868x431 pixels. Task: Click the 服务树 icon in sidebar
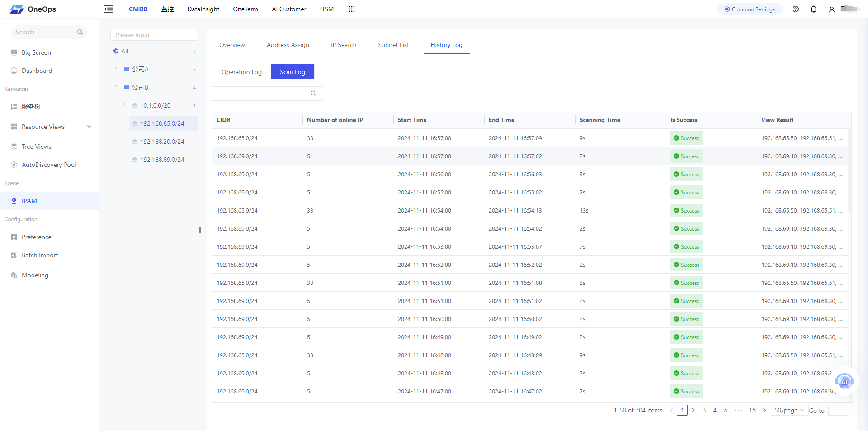[14, 107]
